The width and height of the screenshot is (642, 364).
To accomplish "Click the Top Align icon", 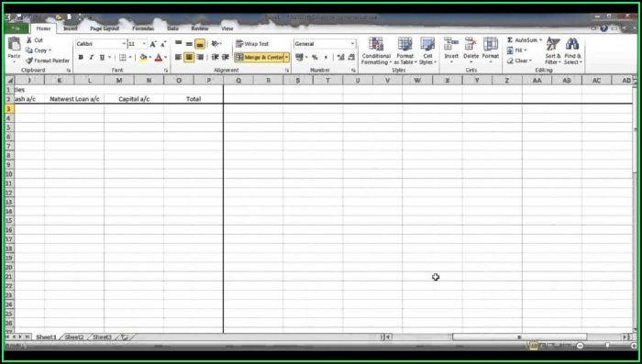I will click(179, 44).
